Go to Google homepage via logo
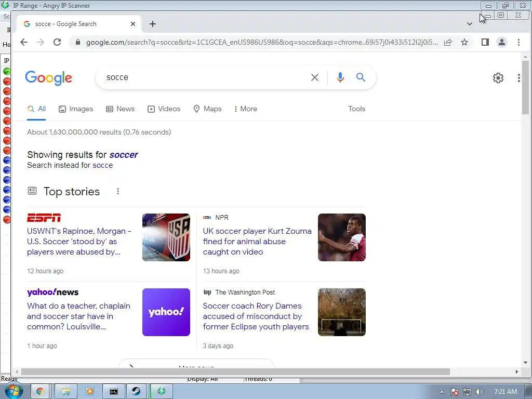Image resolution: width=532 pixels, height=399 pixels. pos(48,78)
